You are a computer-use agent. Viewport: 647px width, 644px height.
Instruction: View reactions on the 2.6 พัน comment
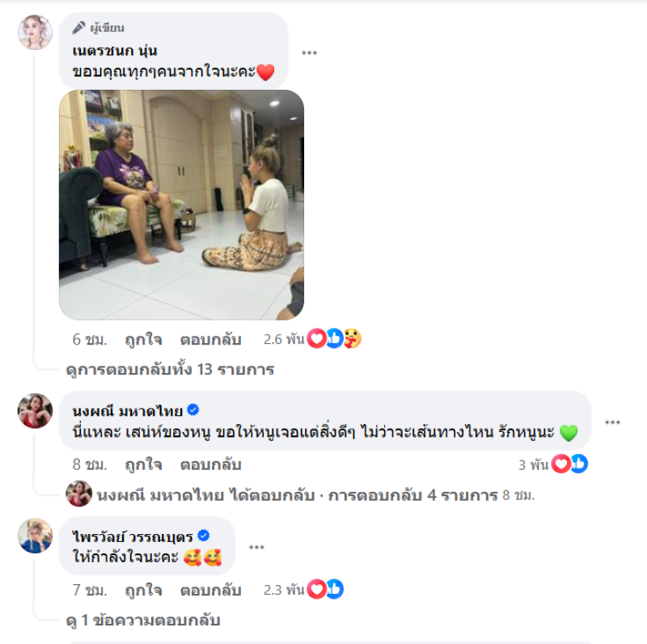tap(312, 339)
